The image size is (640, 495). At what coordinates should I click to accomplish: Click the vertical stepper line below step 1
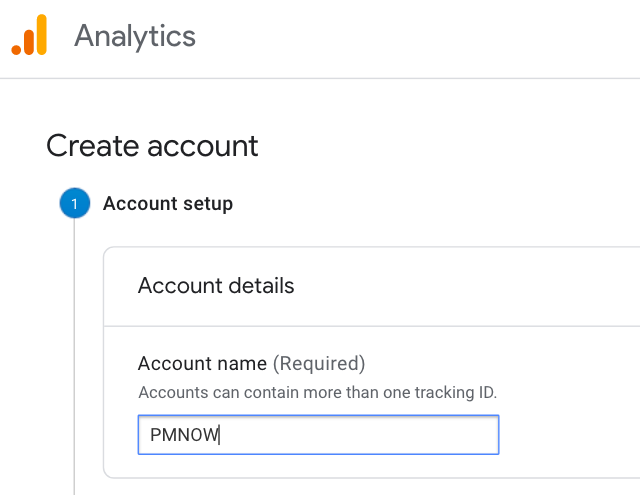pyautogui.click(x=74, y=355)
